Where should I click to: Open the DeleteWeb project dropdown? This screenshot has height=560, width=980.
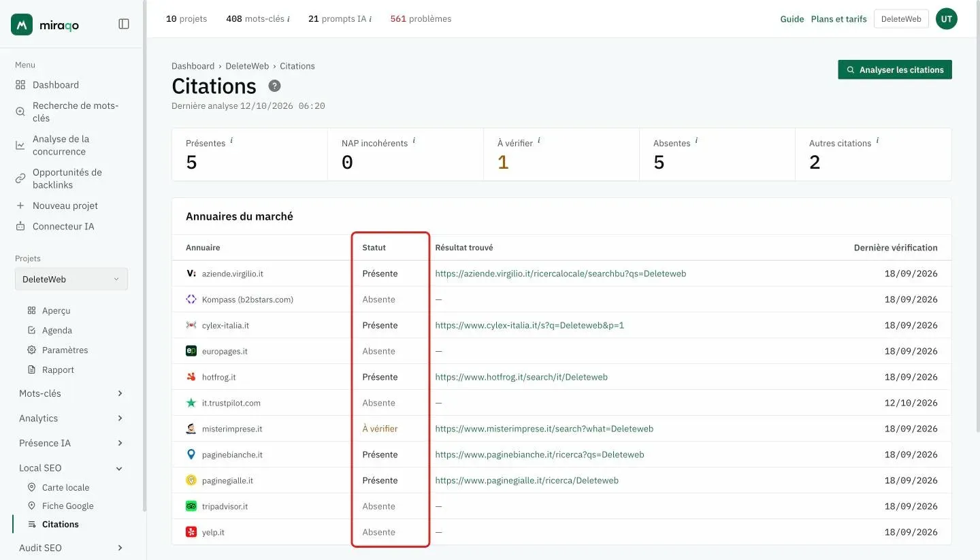pyautogui.click(x=71, y=279)
